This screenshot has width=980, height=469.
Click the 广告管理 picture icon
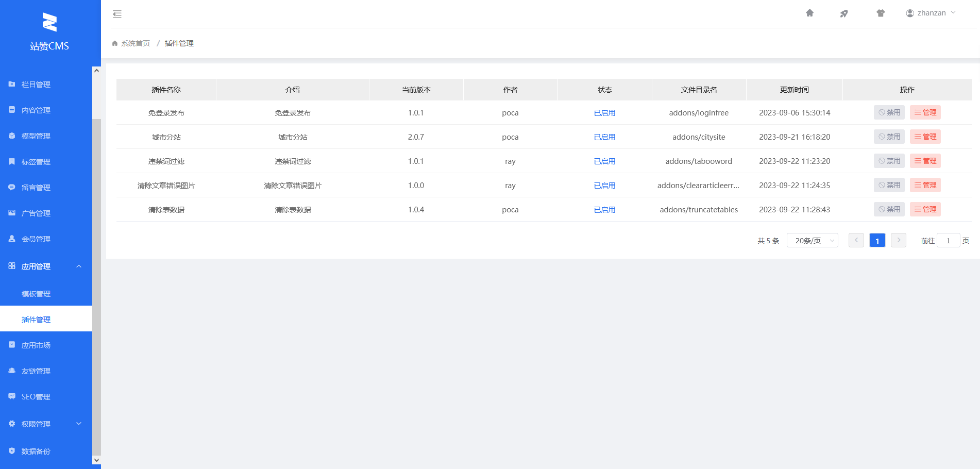coord(12,213)
